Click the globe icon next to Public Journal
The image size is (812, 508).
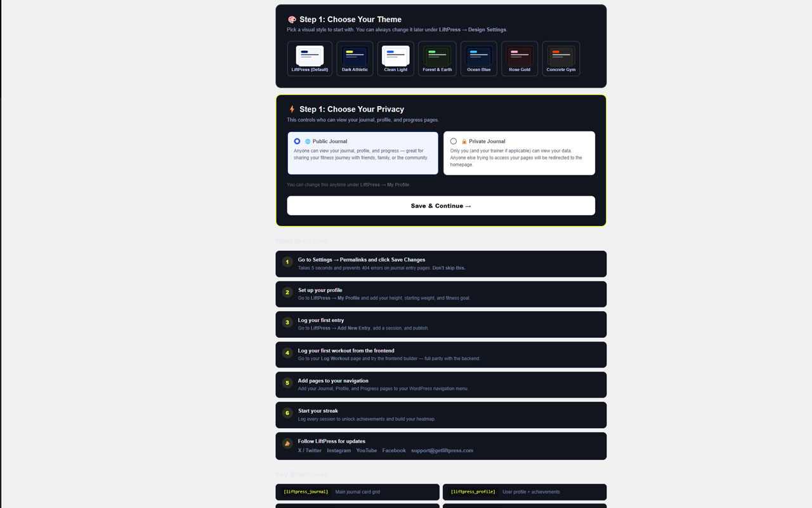(308, 142)
